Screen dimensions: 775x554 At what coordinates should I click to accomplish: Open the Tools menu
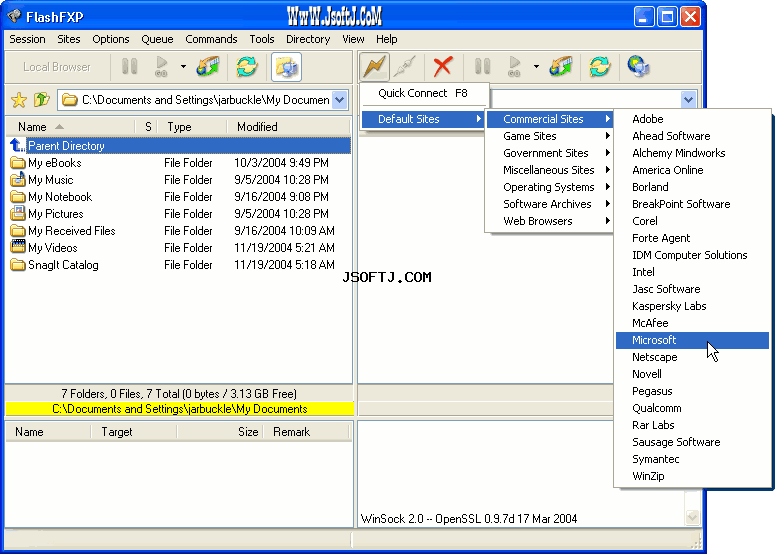pos(261,39)
